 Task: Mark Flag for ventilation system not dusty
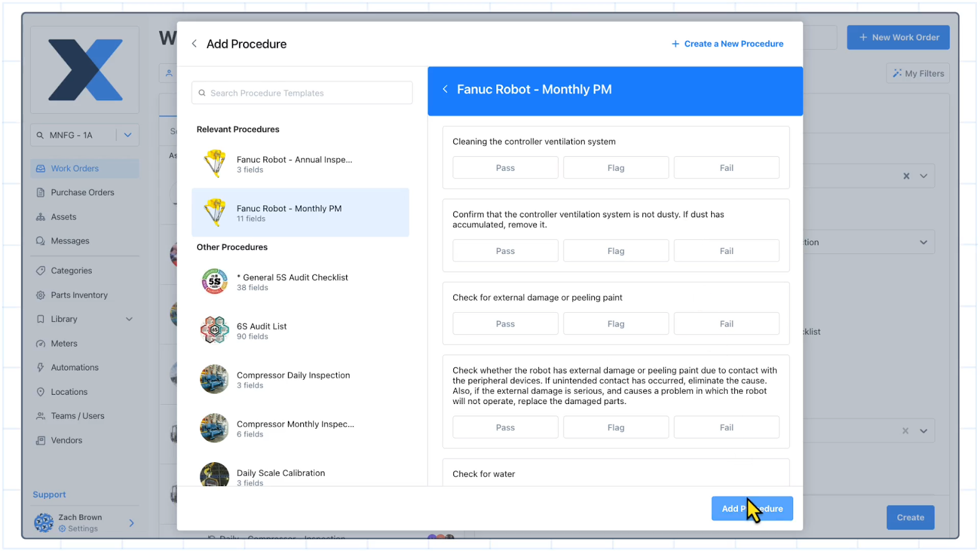[616, 251]
